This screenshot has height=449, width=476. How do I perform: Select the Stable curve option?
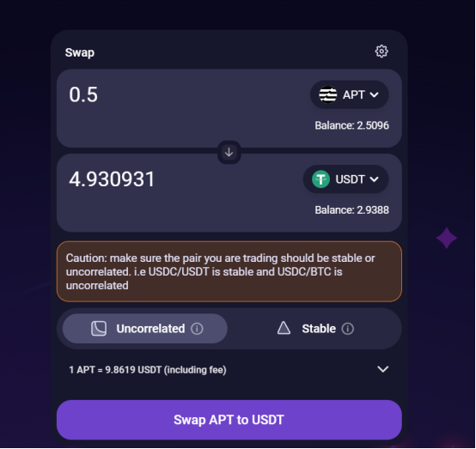pos(315,329)
